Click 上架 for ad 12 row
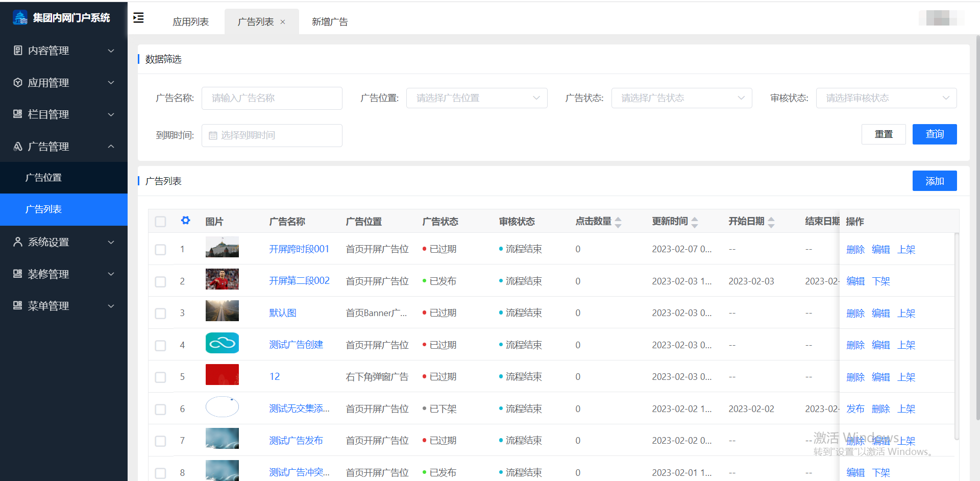 (906, 377)
